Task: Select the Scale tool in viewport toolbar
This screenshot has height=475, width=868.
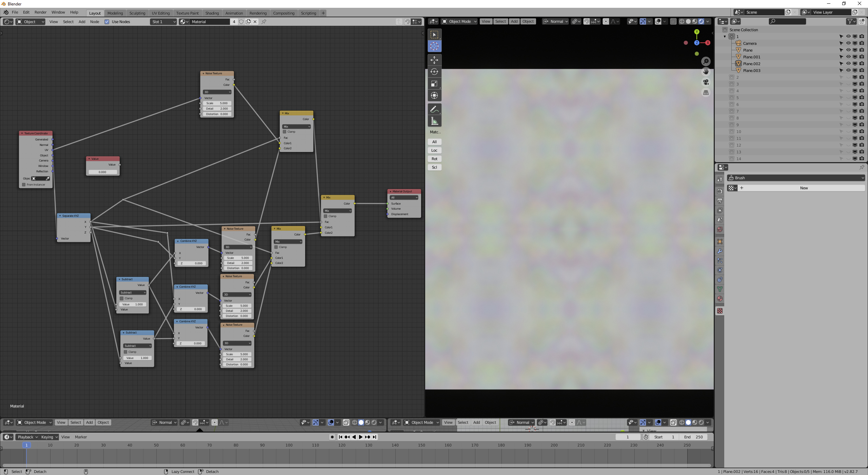Action: pyautogui.click(x=434, y=84)
